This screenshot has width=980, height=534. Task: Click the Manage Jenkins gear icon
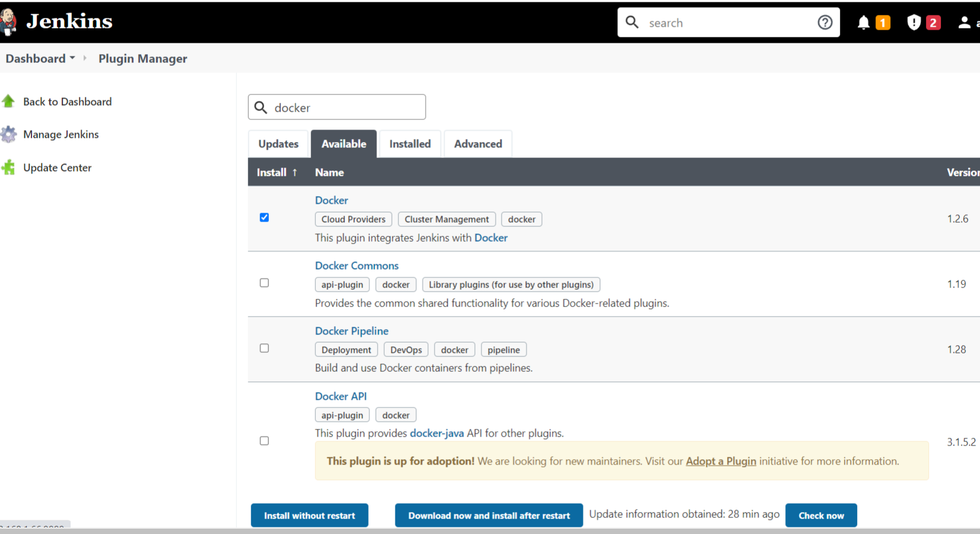[8, 134]
